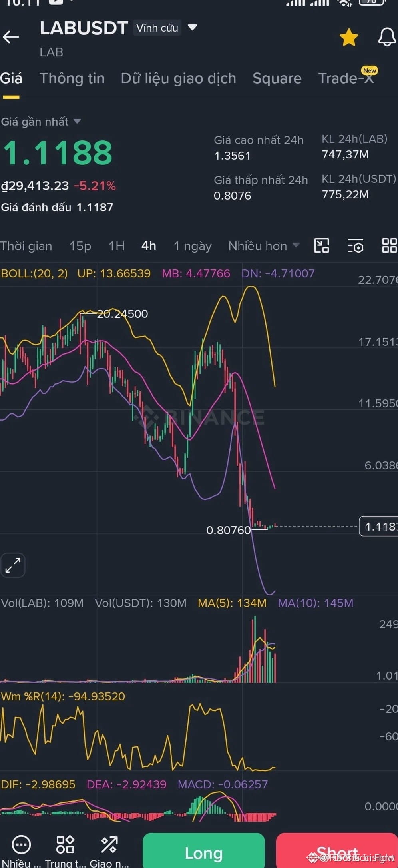Expand the Nhiều hơn timeframe dropdown
This screenshot has width=398, height=868.
[x=264, y=246]
